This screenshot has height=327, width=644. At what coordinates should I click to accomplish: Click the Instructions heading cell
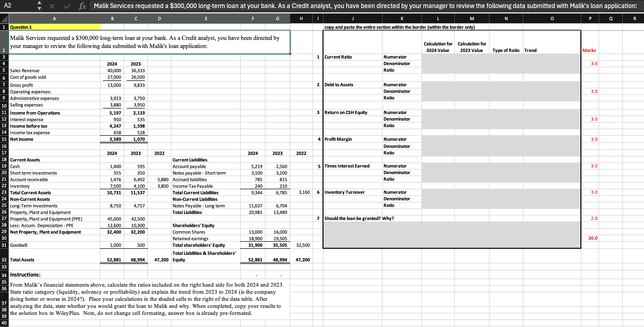pyautogui.click(x=25, y=275)
